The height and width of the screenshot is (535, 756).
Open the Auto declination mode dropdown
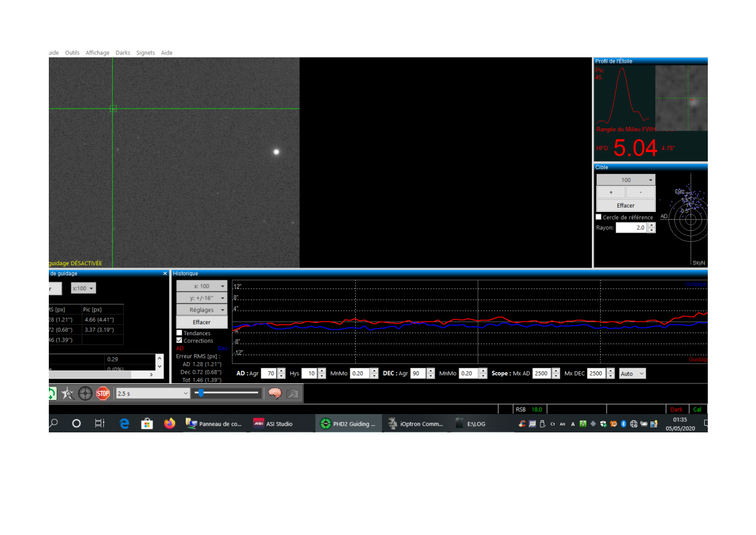point(632,373)
